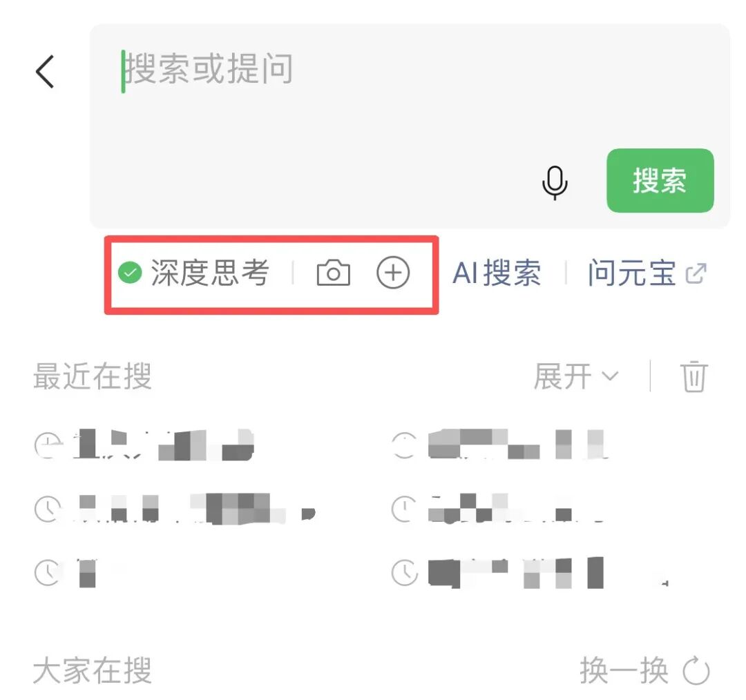Tap the microphone voice input icon
The width and height of the screenshot is (746, 700).
[555, 183]
